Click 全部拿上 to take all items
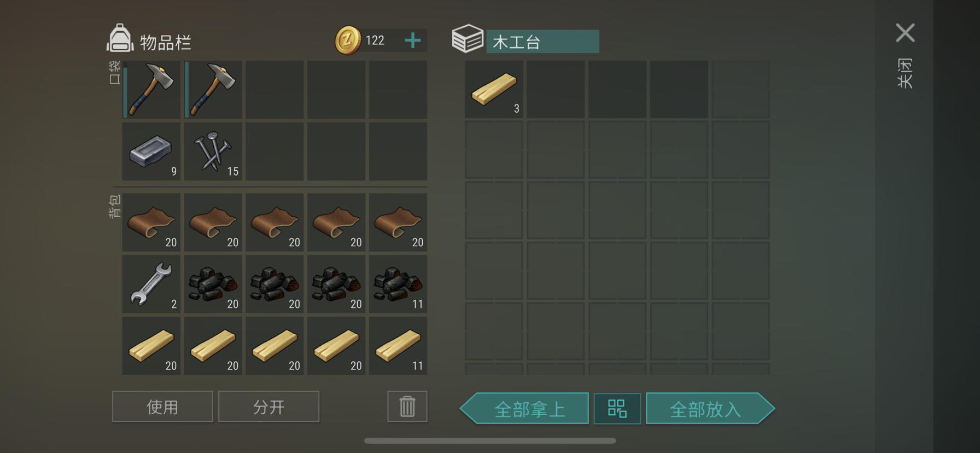The image size is (980, 453). pyautogui.click(x=525, y=409)
